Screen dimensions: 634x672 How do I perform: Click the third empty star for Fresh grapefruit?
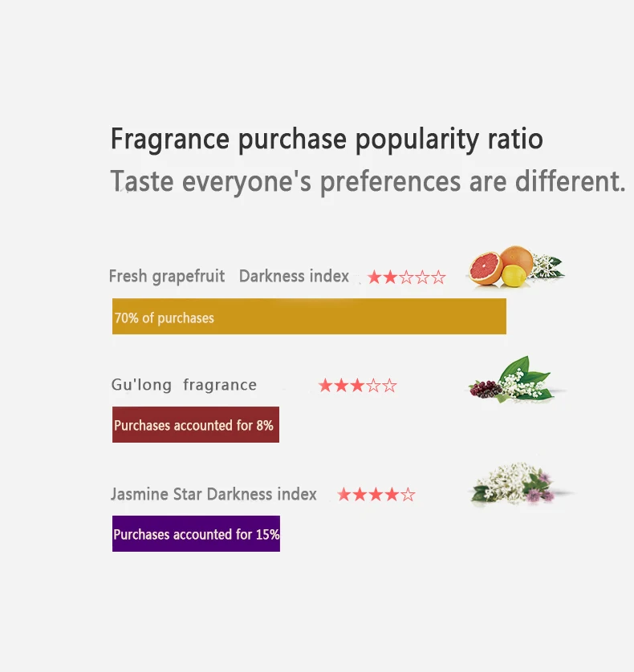click(406, 277)
